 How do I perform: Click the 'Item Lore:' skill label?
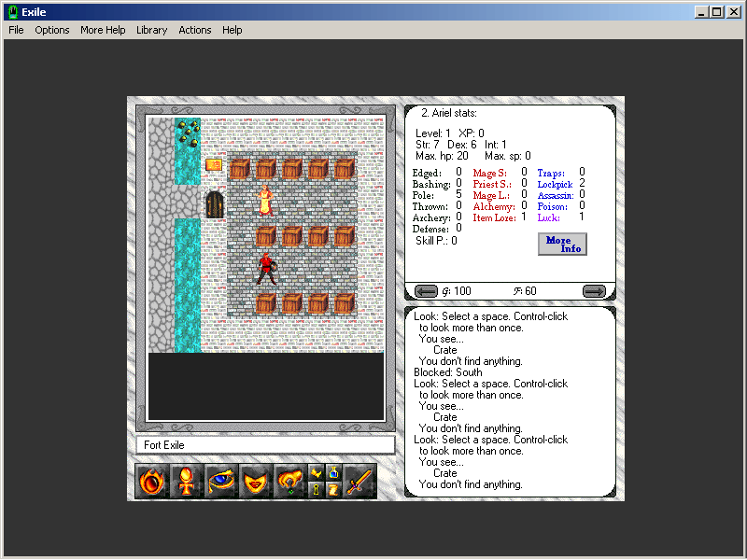pos(495,217)
